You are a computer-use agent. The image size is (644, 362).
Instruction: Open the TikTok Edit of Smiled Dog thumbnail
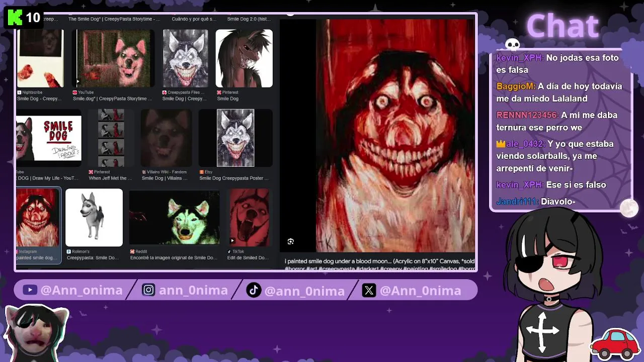(249, 218)
